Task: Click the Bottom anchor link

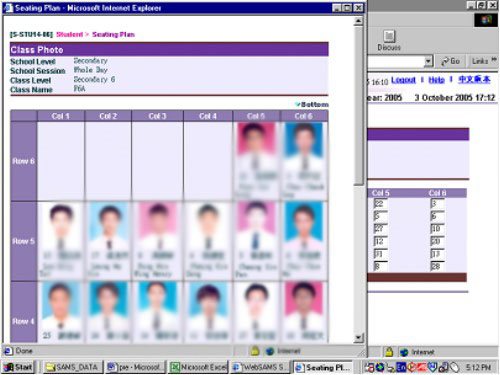Action: (312, 105)
